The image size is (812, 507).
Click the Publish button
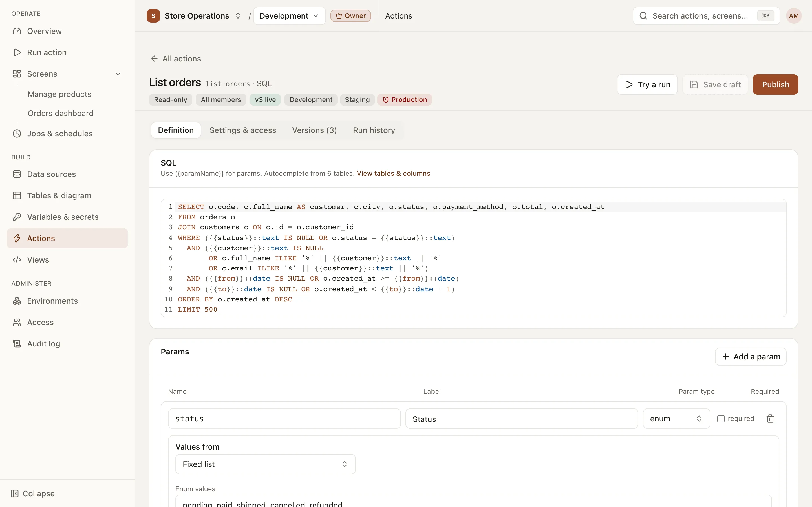coord(775,84)
